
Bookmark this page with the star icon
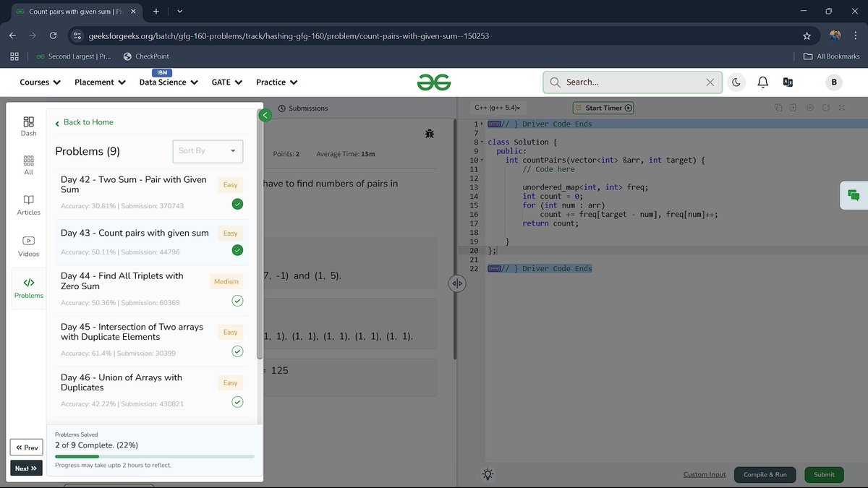807,35
